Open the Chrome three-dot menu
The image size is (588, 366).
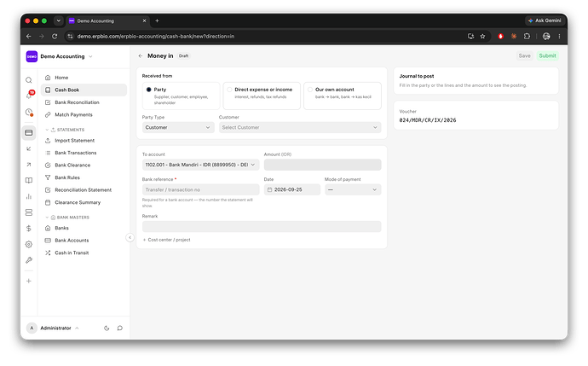(x=559, y=37)
